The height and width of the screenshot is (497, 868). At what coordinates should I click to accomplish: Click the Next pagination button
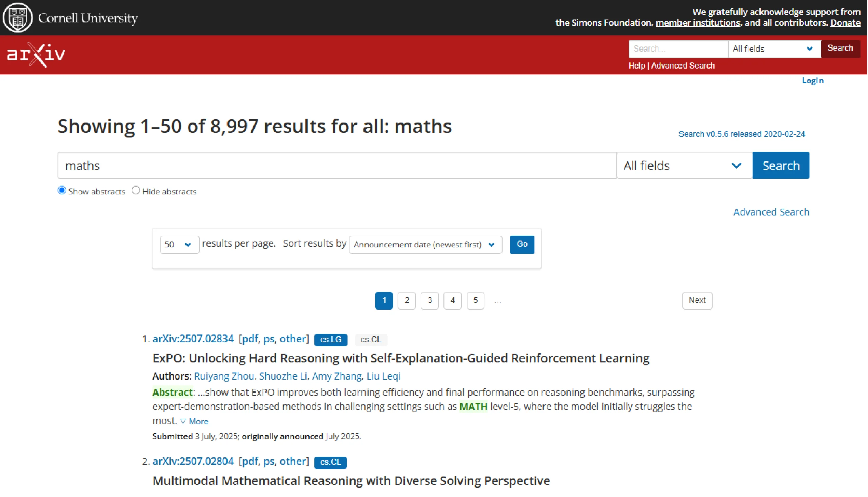point(697,301)
